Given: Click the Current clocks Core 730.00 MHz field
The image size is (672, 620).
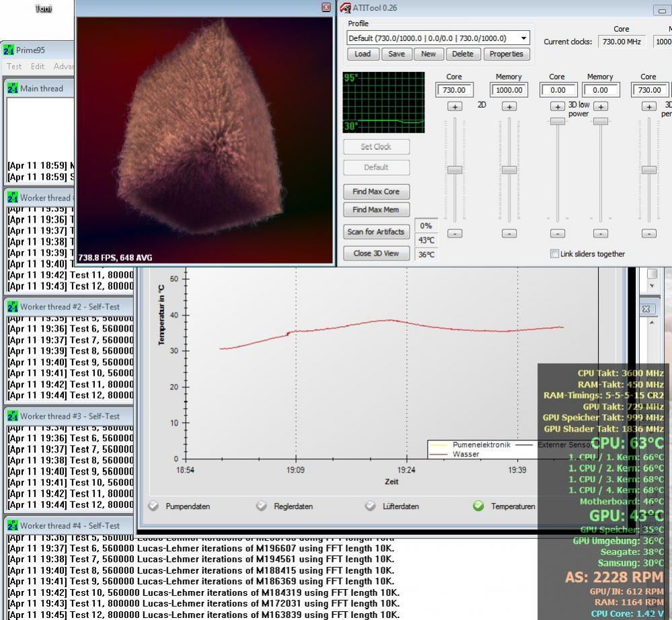Looking at the screenshot, I should (622, 42).
